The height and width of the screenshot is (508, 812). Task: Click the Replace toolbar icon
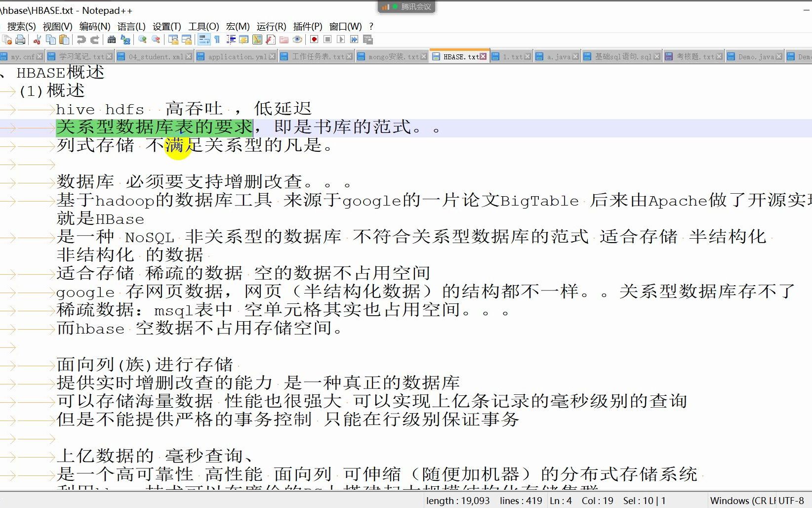point(125,40)
